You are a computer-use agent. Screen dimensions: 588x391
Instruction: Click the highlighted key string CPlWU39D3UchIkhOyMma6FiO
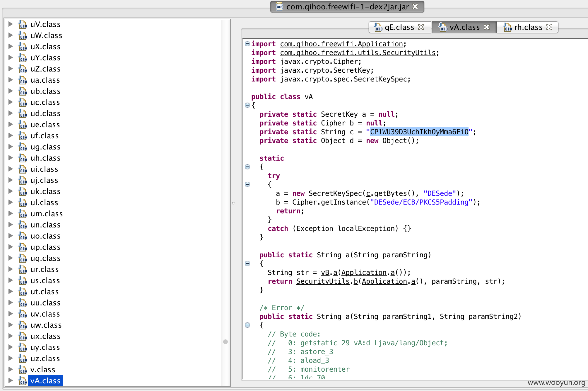(x=419, y=132)
